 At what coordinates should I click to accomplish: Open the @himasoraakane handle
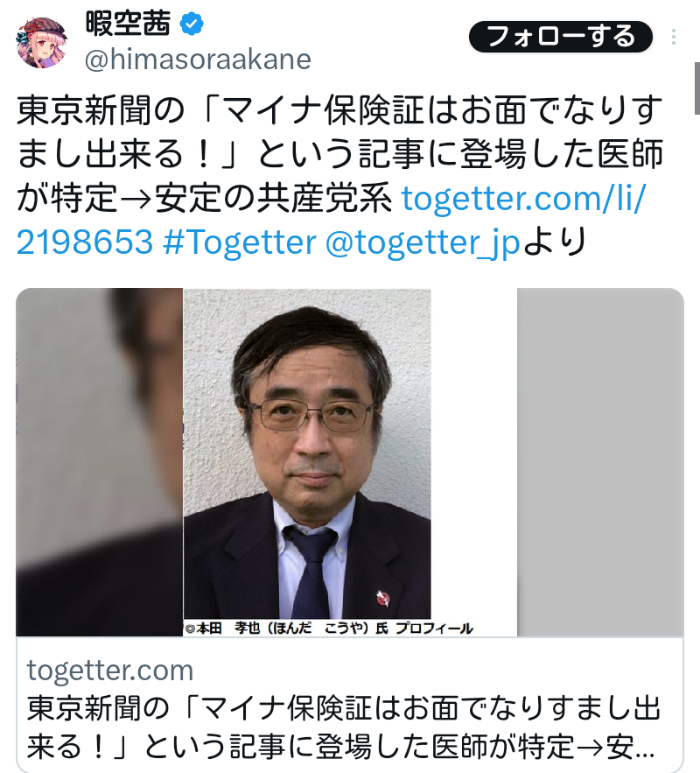[x=198, y=60]
